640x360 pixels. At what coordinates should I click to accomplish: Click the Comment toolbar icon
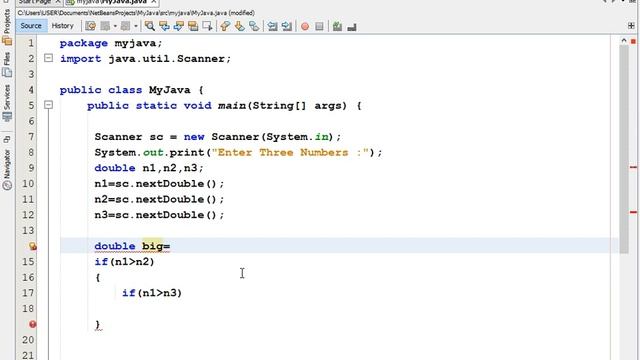(337, 27)
